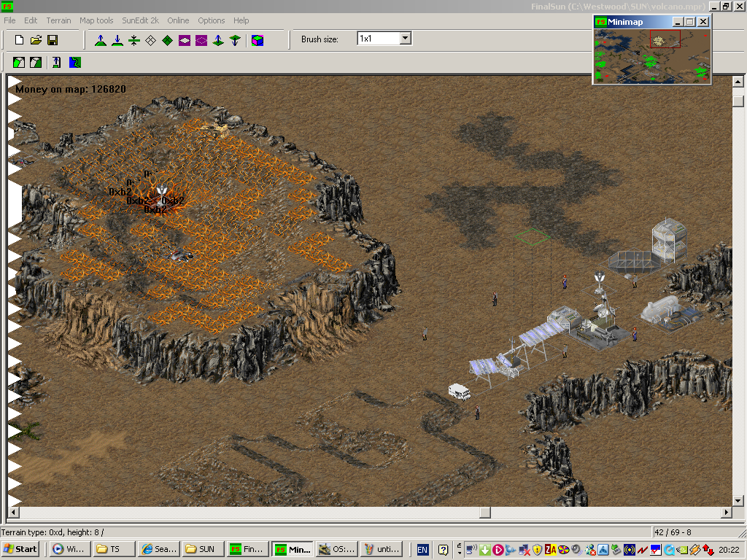The width and height of the screenshot is (747, 560).
Task: Click the ZA ZoneAlarm tray icon
Action: click(550, 550)
